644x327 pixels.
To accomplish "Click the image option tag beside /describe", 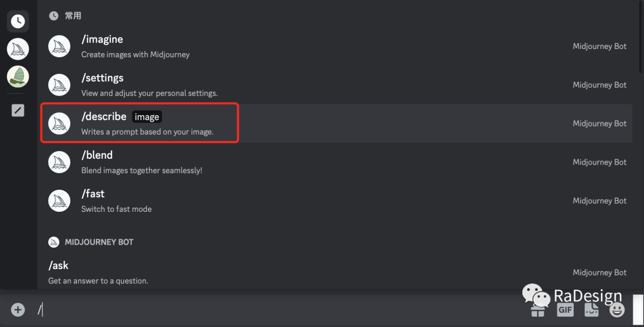I will [147, 117].
